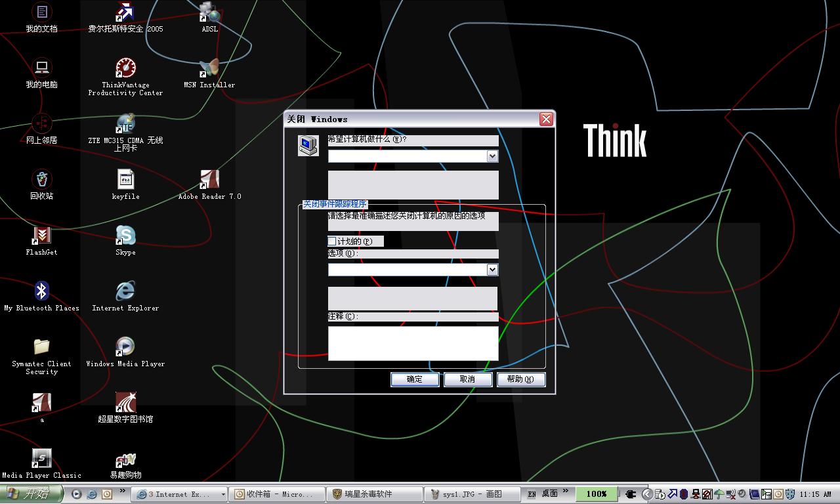This screenshot has width=840, height=504.
Task: Select the Internet Explorer desktop icon
Action: [125, 296]
